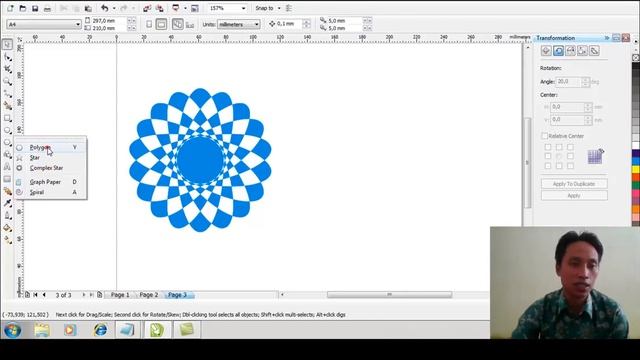Select the Pick tool

(x=7, y=44)
